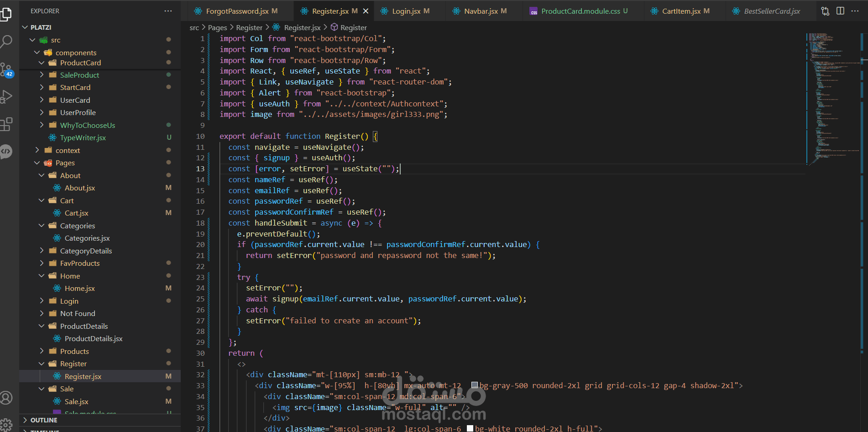
Task: Click the React icon beside Cart.jsx
Action: [57, 213]
